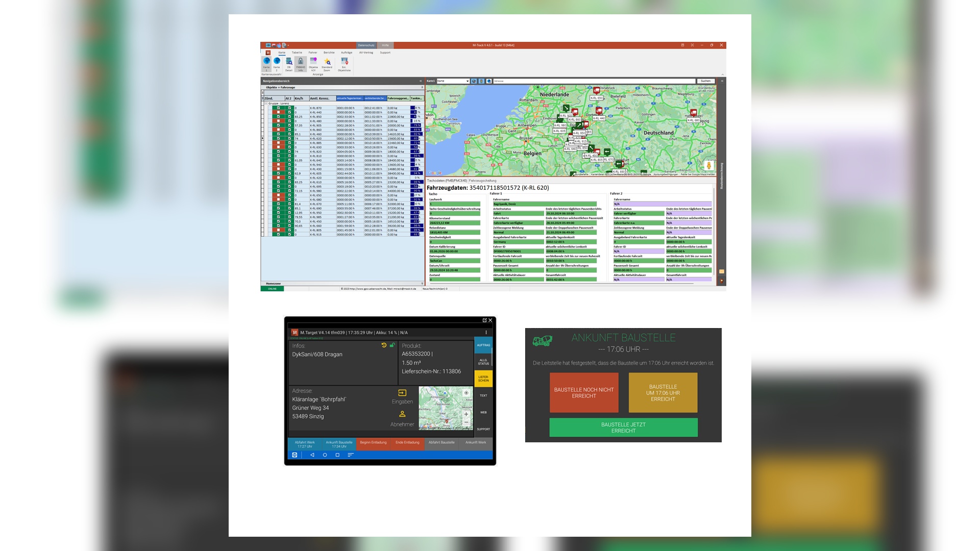Click the green unlock icon in Infos
Image resolution: width=980 pixels, height=551 pixels.
(392, 345)
